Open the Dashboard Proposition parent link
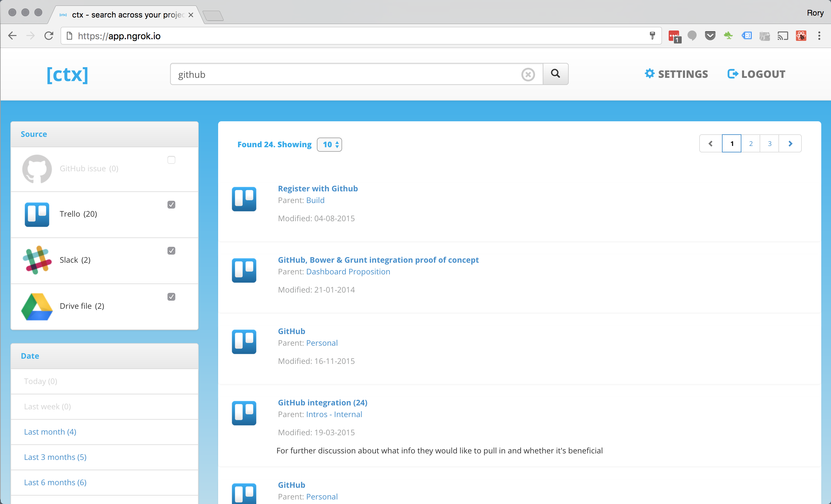 tap(348, 271)
